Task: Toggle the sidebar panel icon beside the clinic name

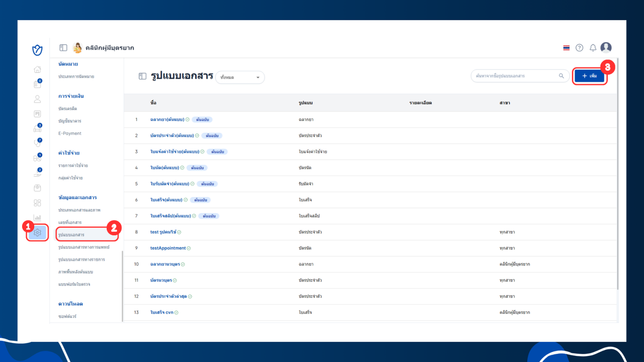Action: pos(63,48)
